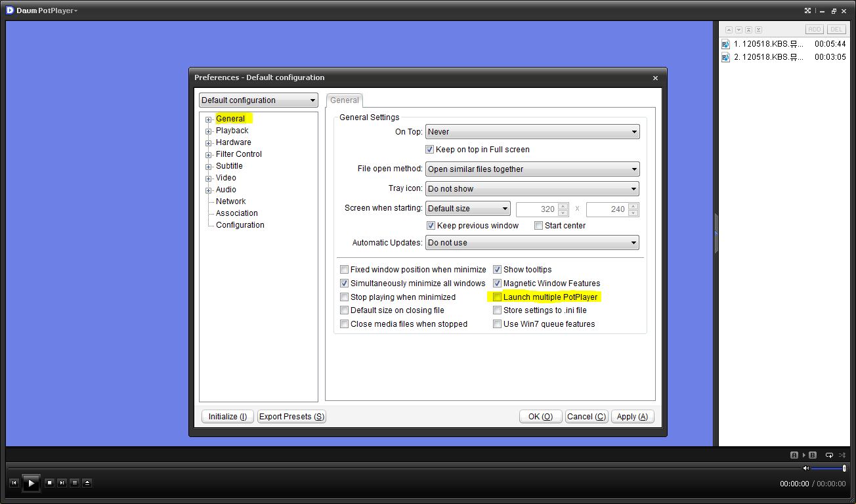Enable Store settings to .ini file
The height and width of the screenshot is (504, 856).
(497, 310)
